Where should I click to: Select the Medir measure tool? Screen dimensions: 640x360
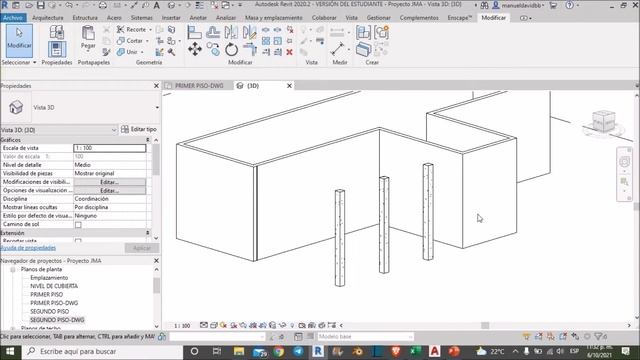(338, 49)
